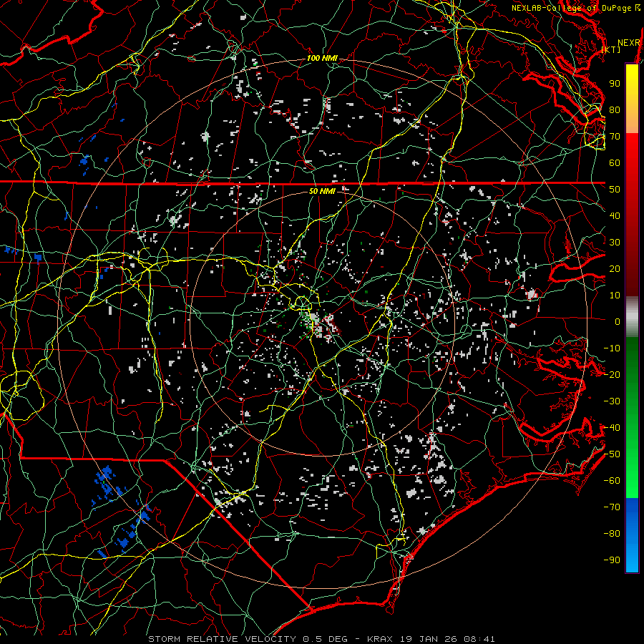
Task: Click the "19 JAN 26" date in caption
Action: click(429, 639)
